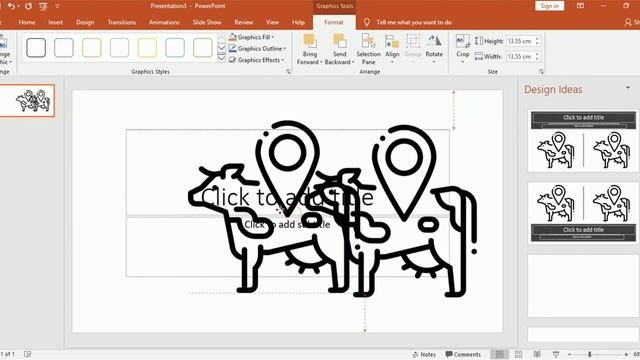Apply the seventh pale outline graphics style

202,47
